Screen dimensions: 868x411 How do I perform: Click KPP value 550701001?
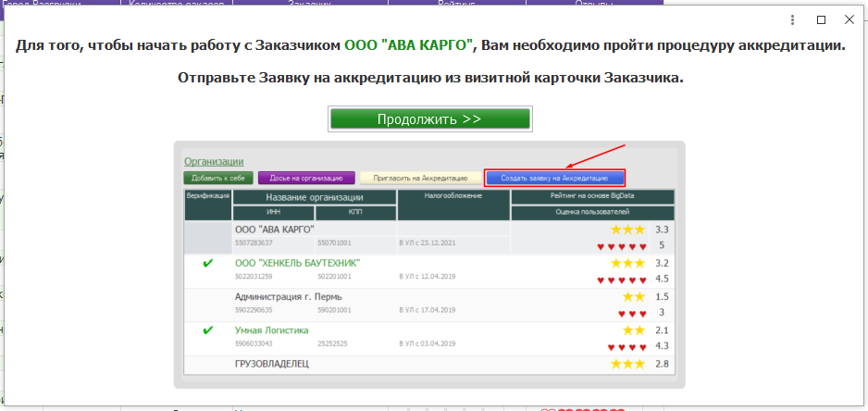[x=334, y=243]
